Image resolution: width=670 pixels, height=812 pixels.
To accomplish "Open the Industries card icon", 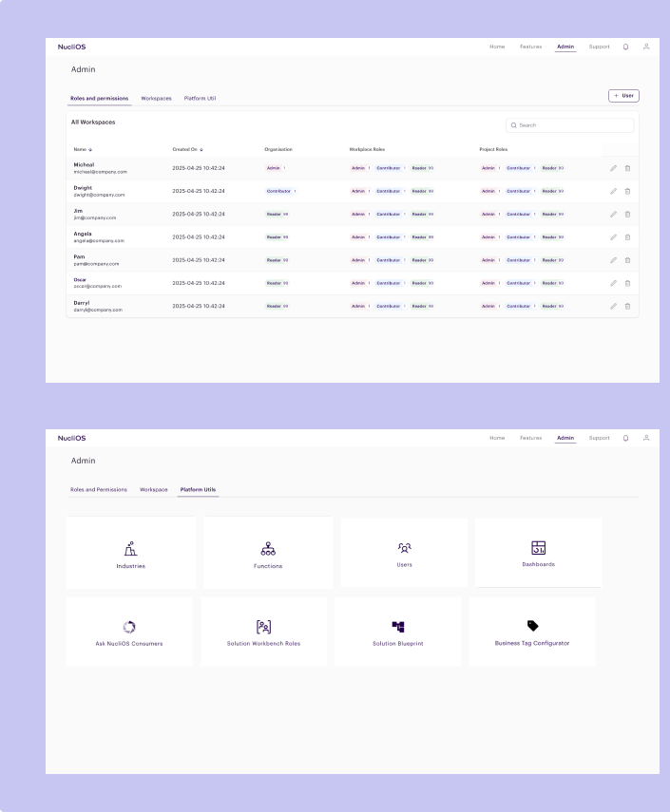I will (130, 548).
